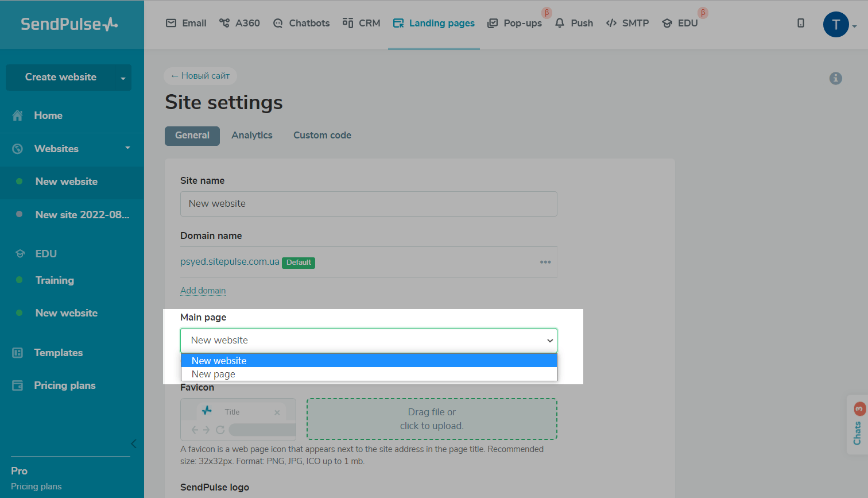Go to Home in the sidebar
Screen dimensions: 868x498
click(x=48, y=115)
